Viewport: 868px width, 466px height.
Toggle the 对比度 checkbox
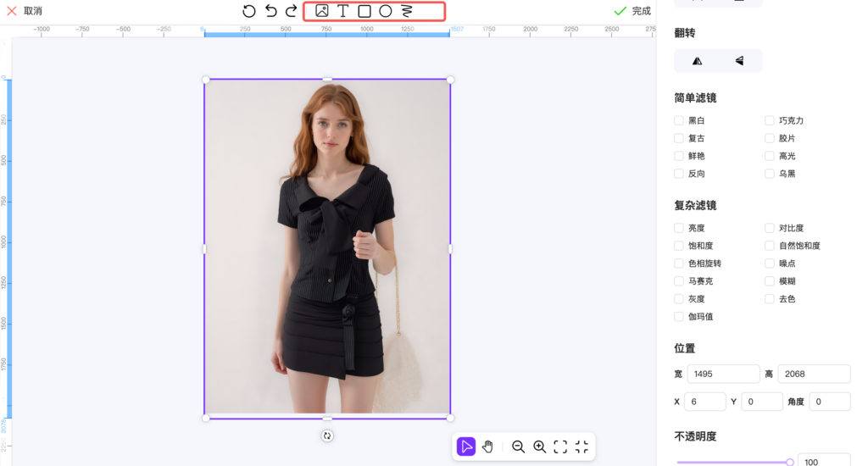pyautogui.click(x=770, y=228)
